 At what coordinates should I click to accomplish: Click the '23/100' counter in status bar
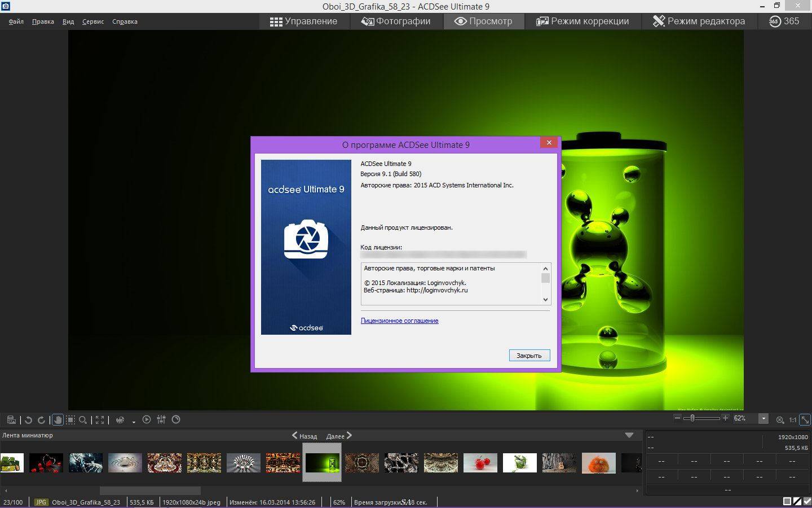tap(13, 502)
